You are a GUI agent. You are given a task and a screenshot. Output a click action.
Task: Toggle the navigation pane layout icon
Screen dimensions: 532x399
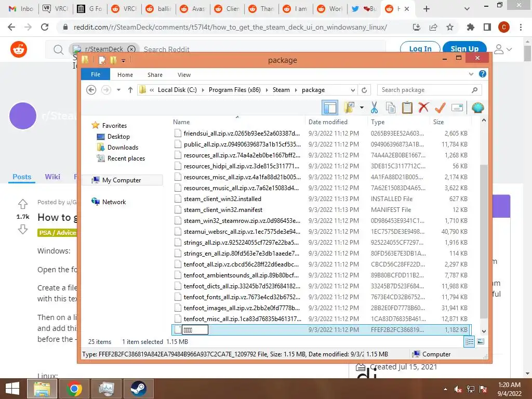(330, 108)
